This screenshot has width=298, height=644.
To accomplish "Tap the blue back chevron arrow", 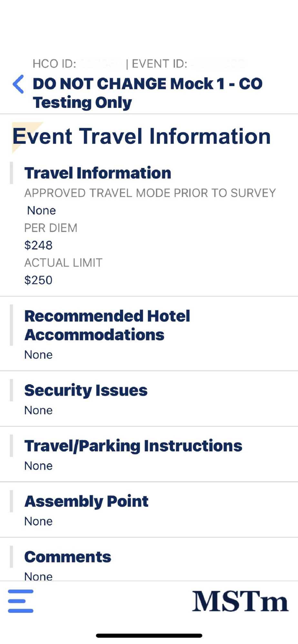I will click(18, 84).
